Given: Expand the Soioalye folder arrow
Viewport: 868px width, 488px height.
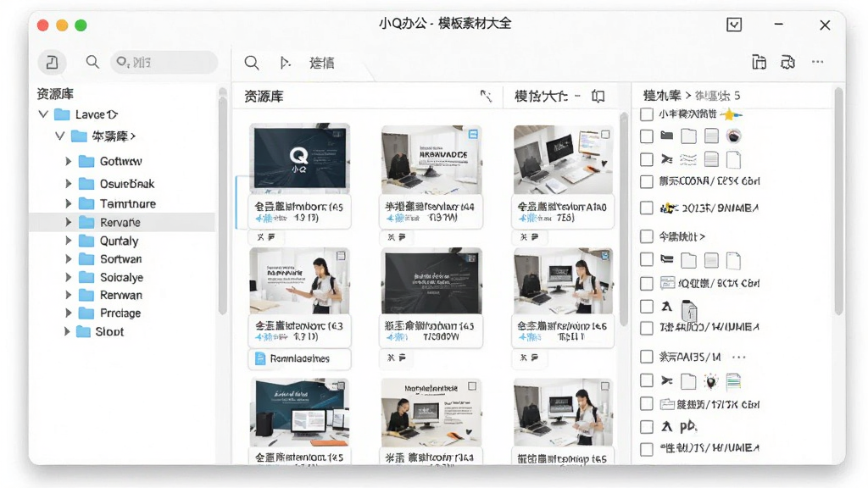Looking at the screenshot, I should (68, 277).
